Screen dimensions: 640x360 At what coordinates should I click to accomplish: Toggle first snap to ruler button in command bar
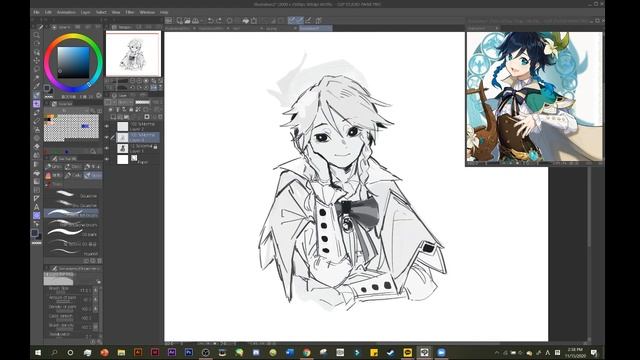[x=291, y=20]
